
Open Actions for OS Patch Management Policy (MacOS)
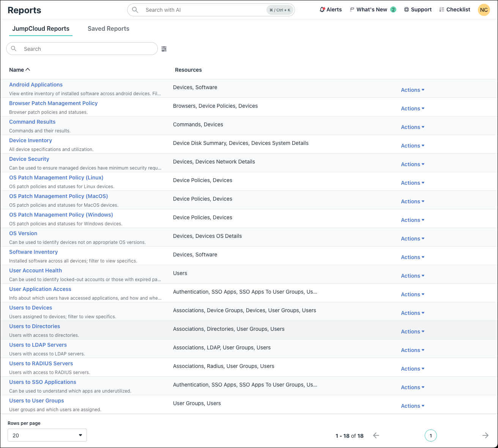pyautogui.click(x=413, y=201)
